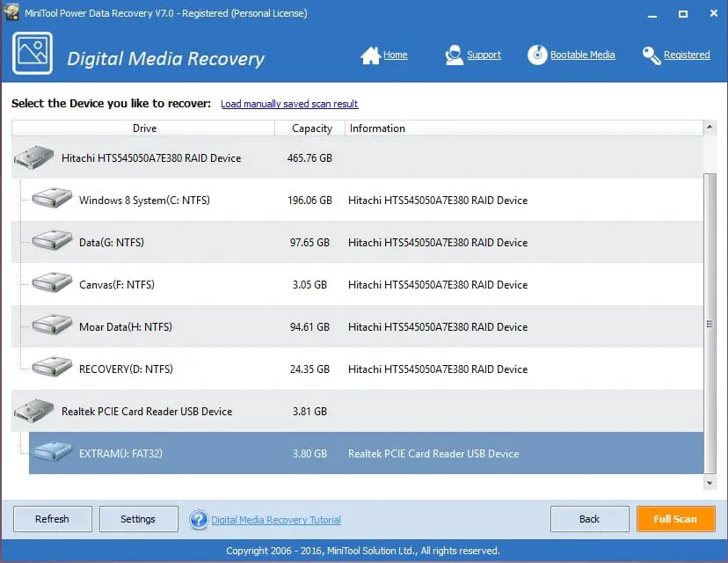Start the Full Scan
This screenshot has height=563, width=728.
click(x=675, y=519)
